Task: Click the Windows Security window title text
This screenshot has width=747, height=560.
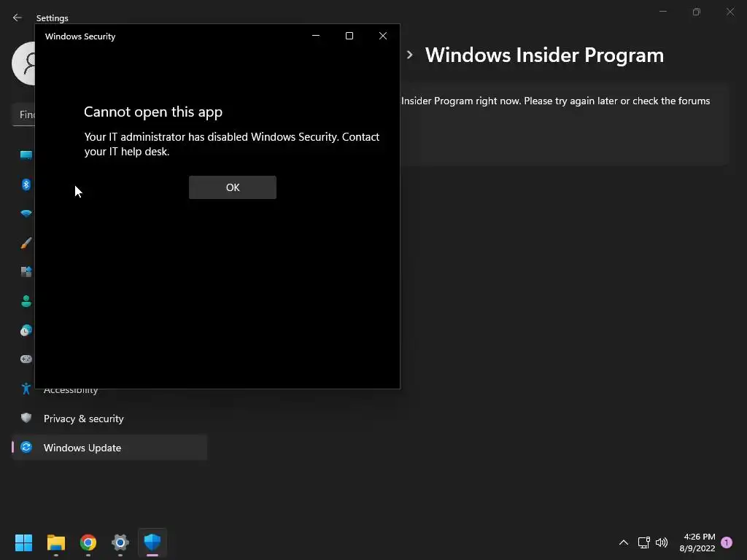Action: pyautogui.click(x=80, y=36)
